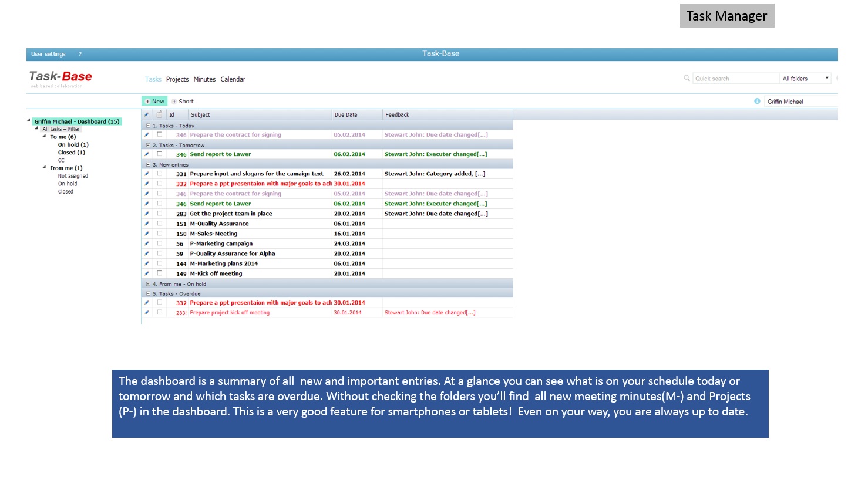868x487 pixels.
Task: Click the Task-Base logo
Action: 60,78
